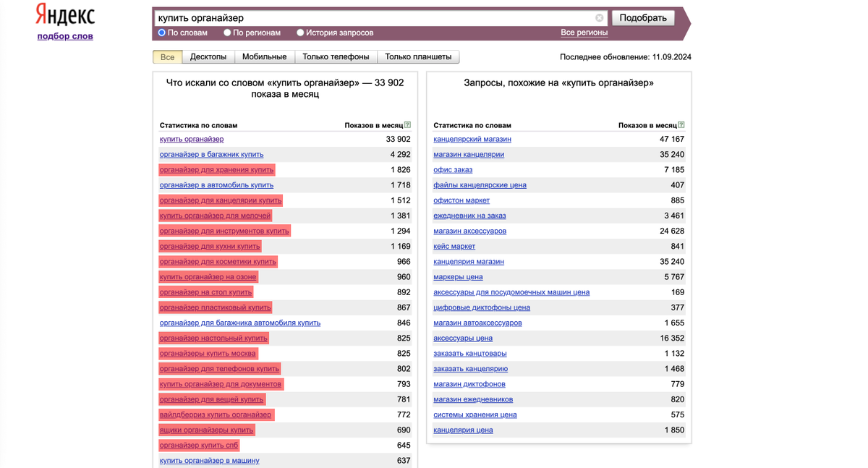Choose the По регионам radio option

(x=227, y=33)
